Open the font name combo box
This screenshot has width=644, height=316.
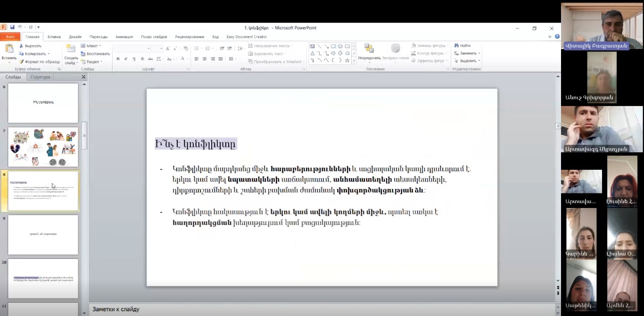132,49
